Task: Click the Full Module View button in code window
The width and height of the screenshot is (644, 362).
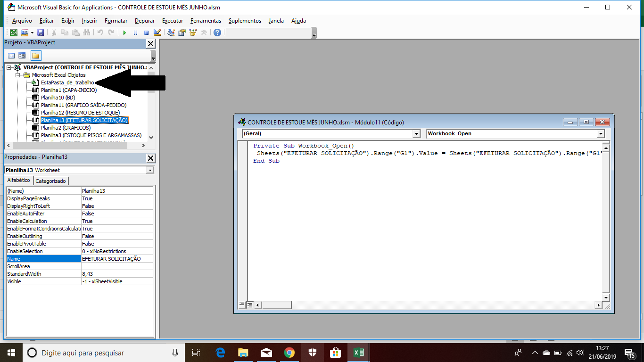Action: (250, 305)
